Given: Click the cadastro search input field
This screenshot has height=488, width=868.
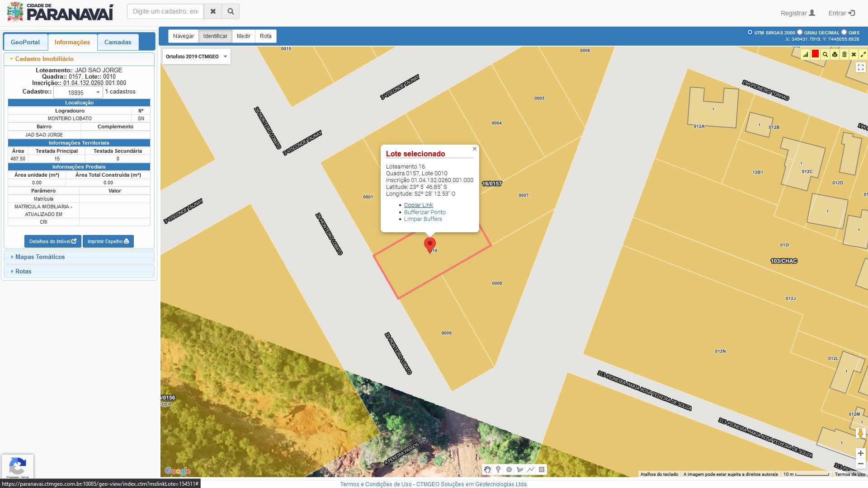Looking at the screenshot, I should click(165, 11).
